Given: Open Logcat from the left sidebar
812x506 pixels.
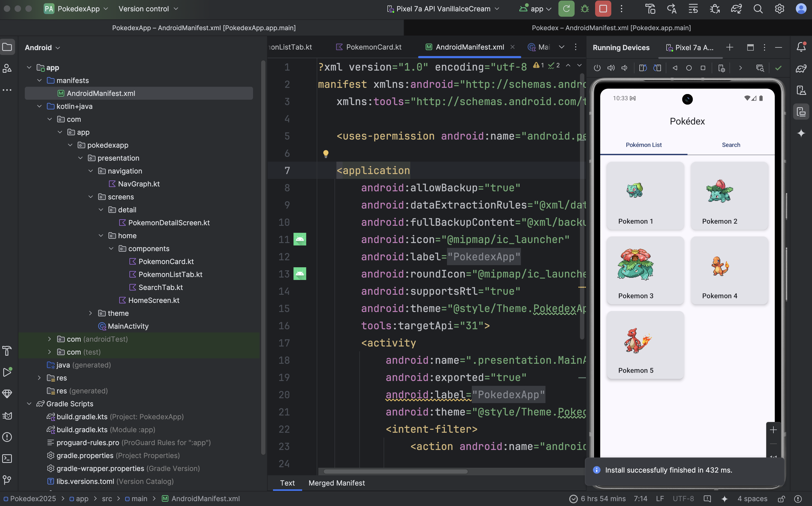Looking at the screenshot, I should click(7, 416).
